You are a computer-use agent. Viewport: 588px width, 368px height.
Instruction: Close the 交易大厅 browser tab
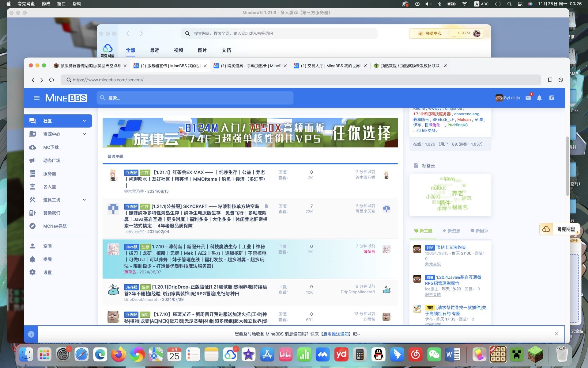[x=365, y=66]
